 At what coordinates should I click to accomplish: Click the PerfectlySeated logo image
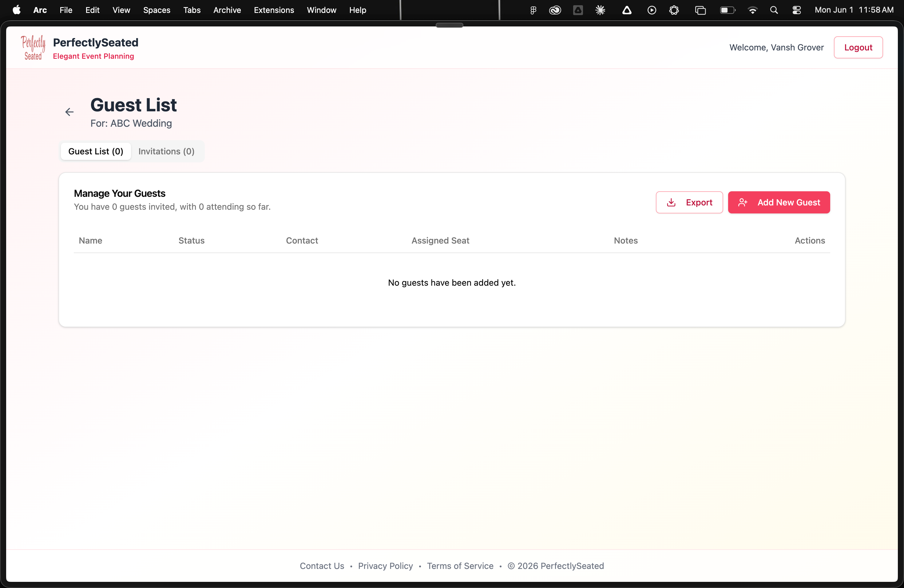33,47
